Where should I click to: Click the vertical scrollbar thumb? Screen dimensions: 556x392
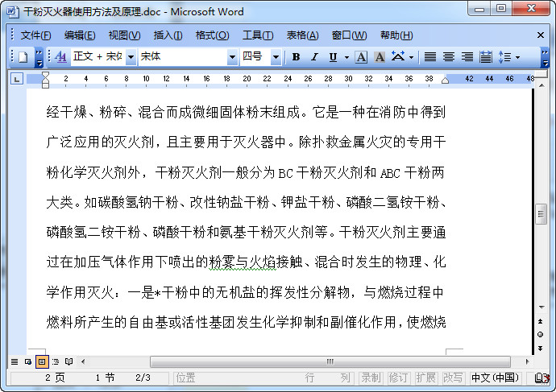click(541, 214)
